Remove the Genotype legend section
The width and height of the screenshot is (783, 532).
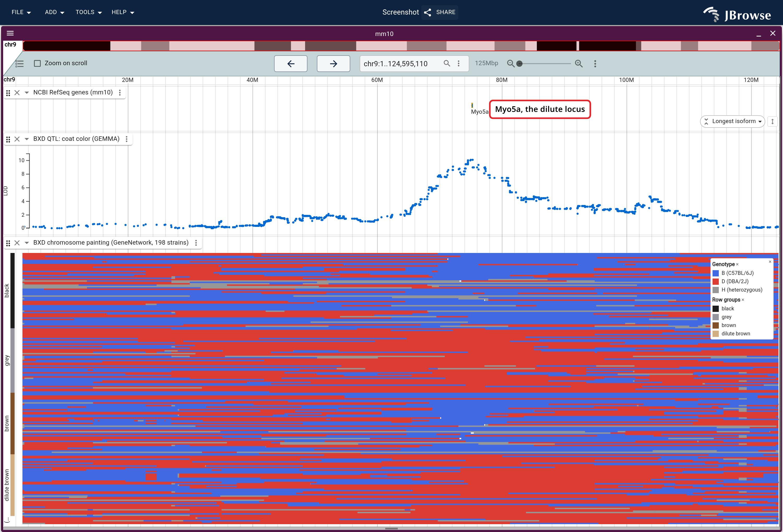coord(737,264)
